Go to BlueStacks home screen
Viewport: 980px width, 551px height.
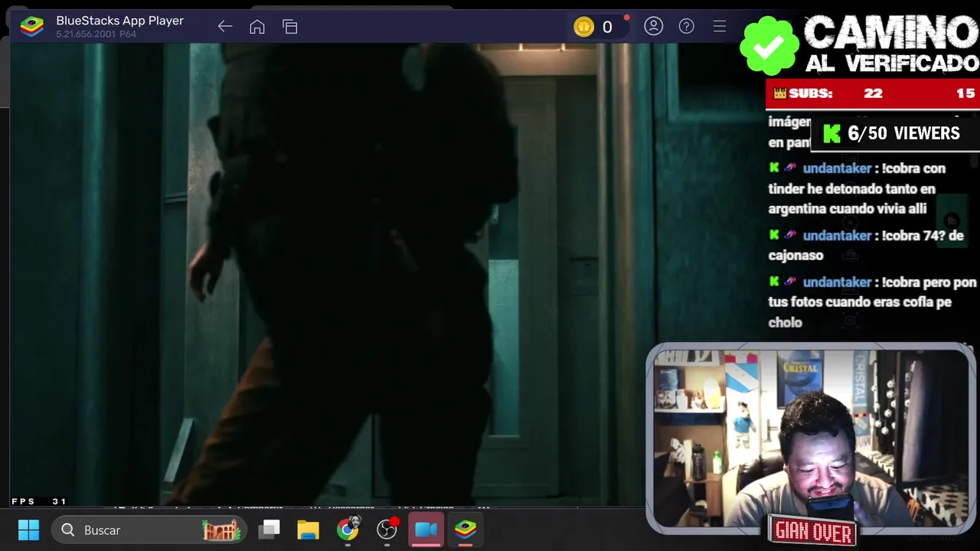pyautogui.click(x=257, y=27)
